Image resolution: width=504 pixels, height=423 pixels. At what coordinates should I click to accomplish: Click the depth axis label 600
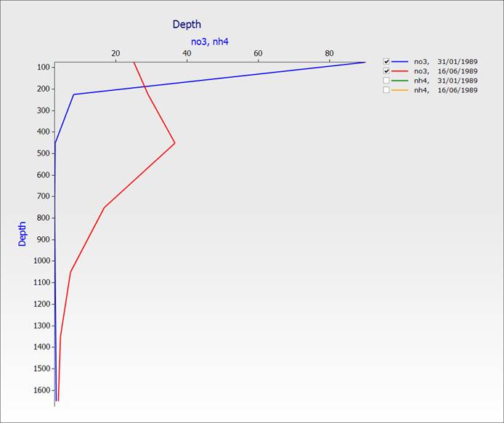coord(44,175)
